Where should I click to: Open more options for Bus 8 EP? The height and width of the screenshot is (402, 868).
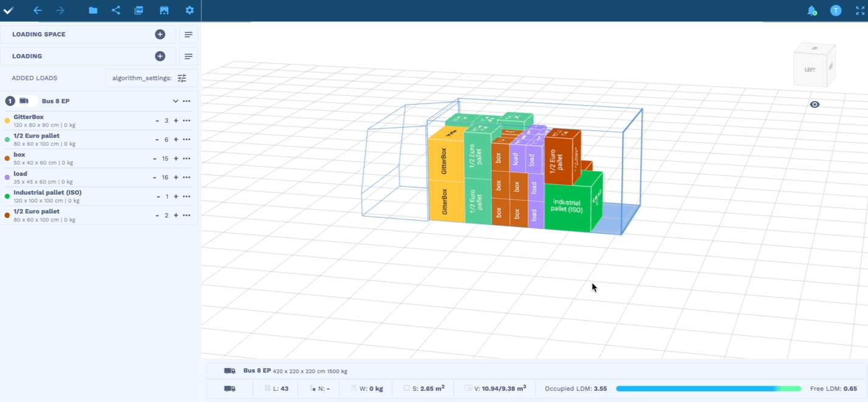click(x=187, y=101)
